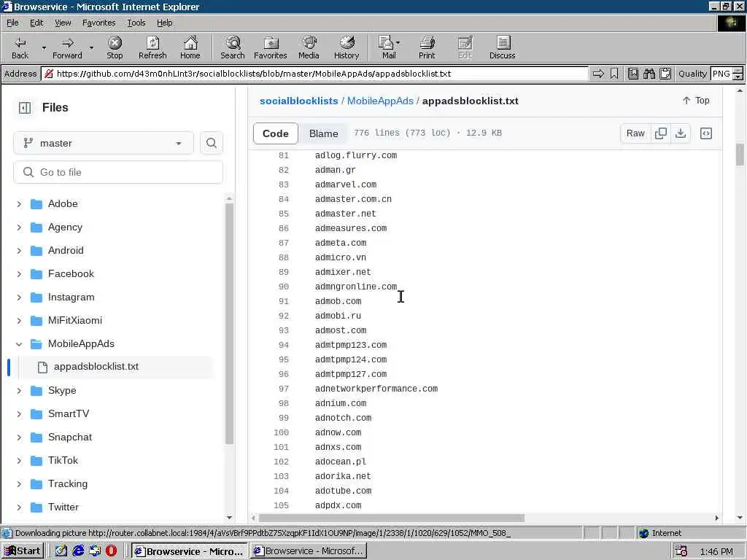This screenshot has height=560, width=747.
Task: Open the MobileAppAds breadcrumb link
Action: pos(380,101)
